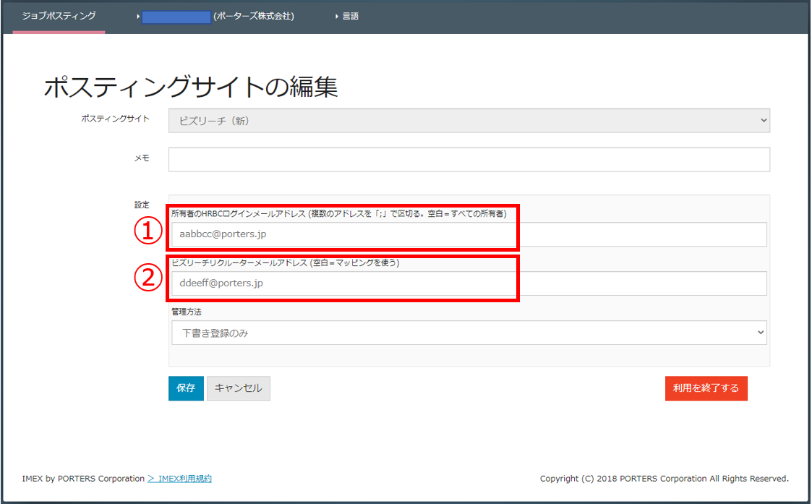Click the ビズリーチリクルーターメールアドレス input field

pos(469,283)
